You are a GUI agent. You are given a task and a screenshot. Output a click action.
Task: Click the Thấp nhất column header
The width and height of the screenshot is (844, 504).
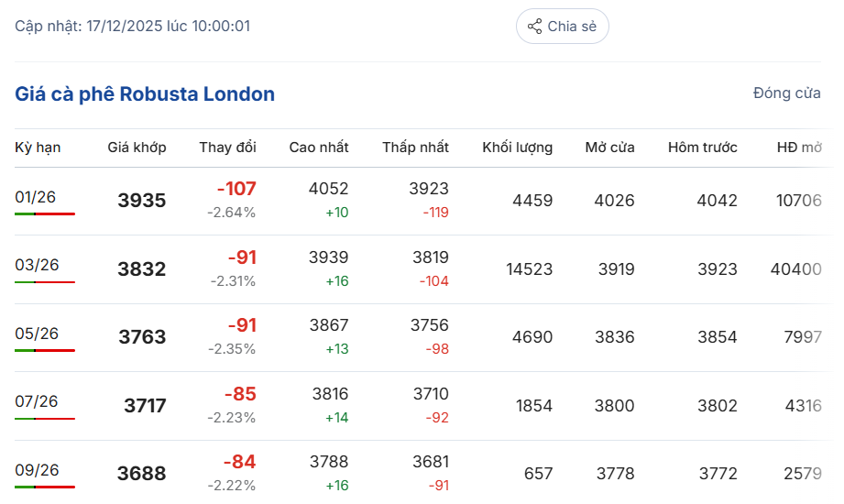415,148
